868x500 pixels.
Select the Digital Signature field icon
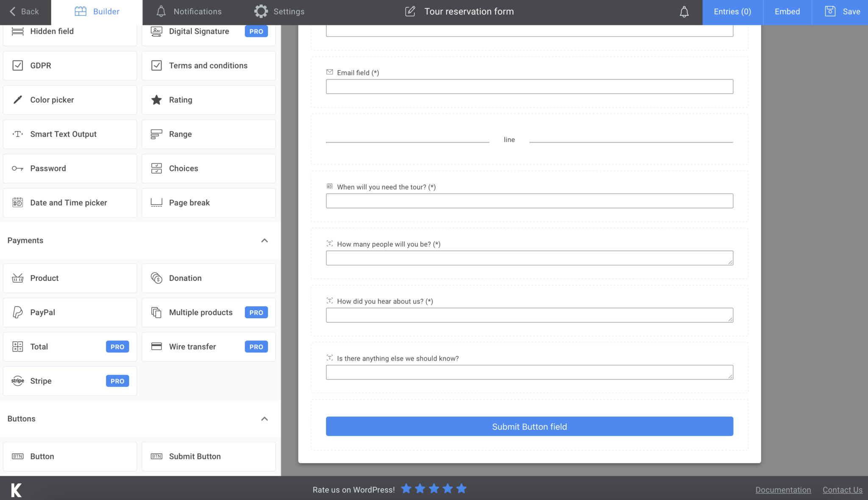pos(156,31)
